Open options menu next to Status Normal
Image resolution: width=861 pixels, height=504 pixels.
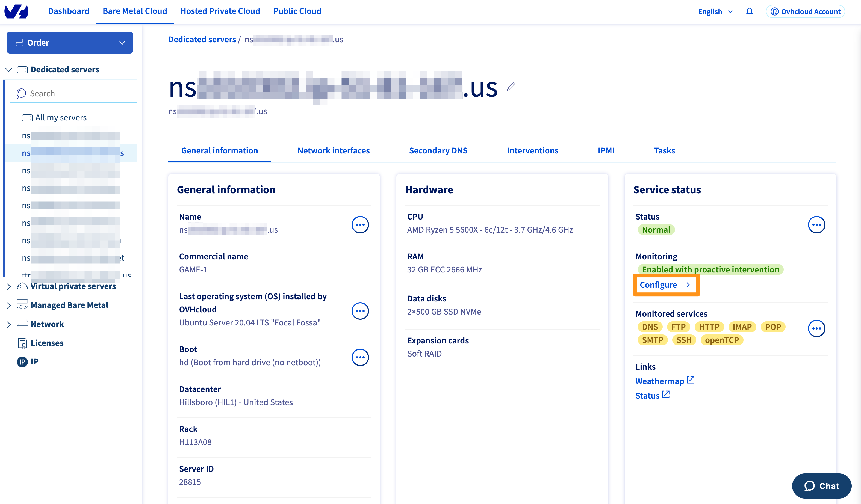817,224
